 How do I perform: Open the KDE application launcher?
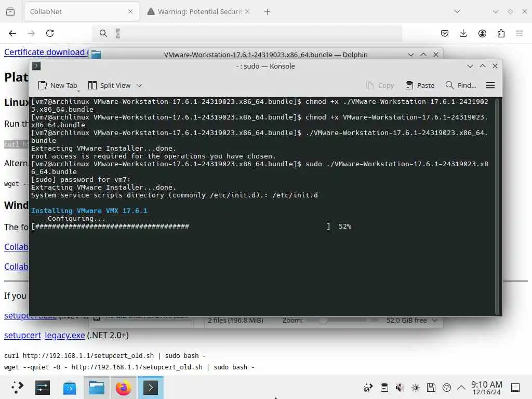point(17,388)
